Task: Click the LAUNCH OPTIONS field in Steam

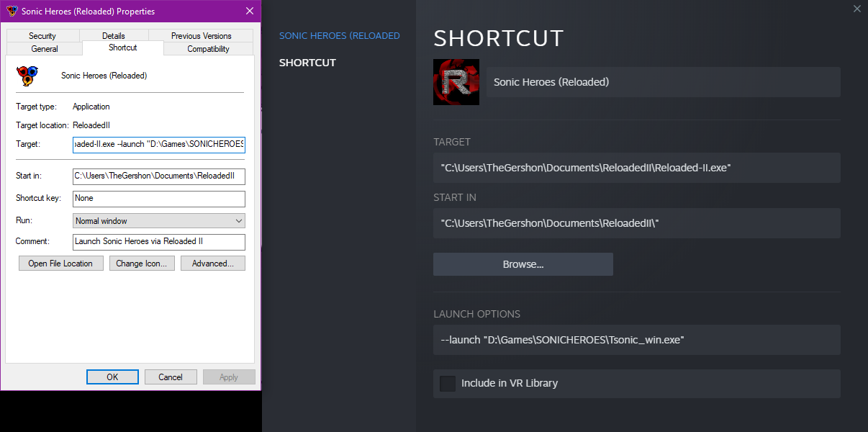Action: coord(636,339)
